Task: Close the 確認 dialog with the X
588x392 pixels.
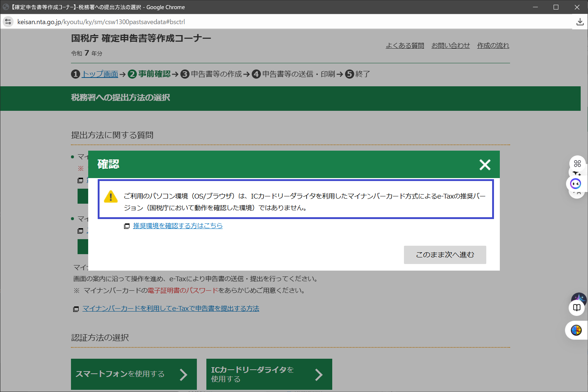Action: tap(485, 165)
